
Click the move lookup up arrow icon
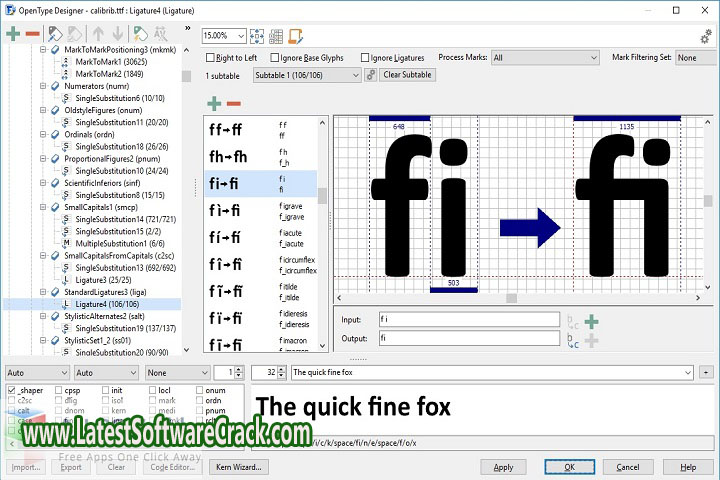tap(98, 34)
